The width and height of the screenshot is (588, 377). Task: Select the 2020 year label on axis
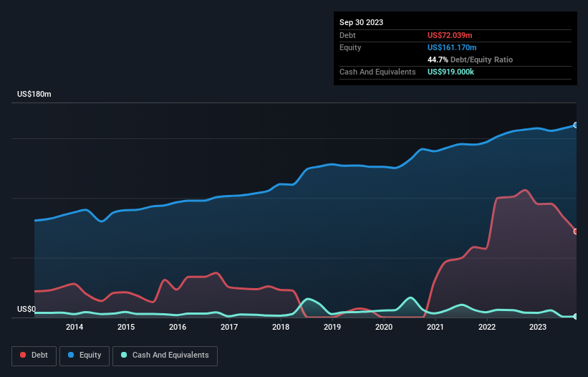384,328
